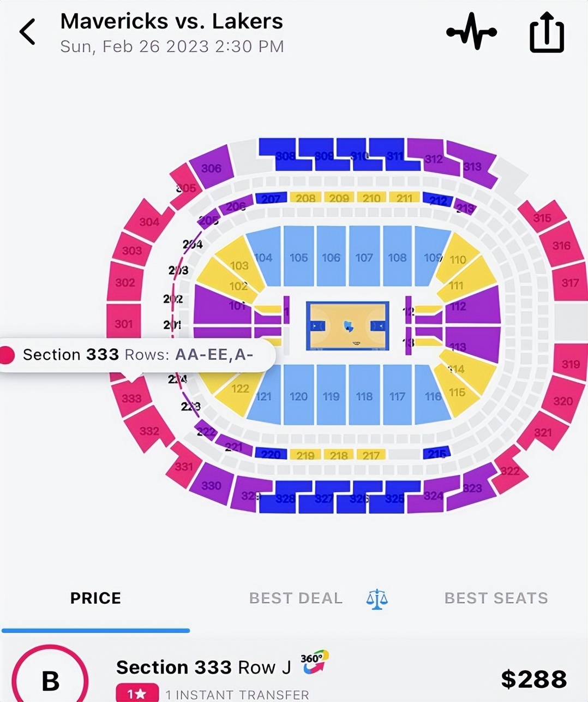Select pink section 316 on the map
This screenshot has height=702, width=588.
pos(561,246)
